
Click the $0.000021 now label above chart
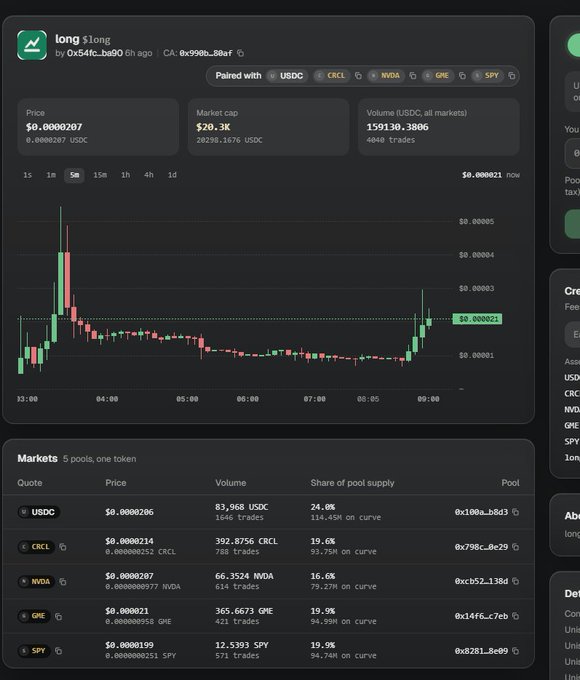(x=491, y=175)
